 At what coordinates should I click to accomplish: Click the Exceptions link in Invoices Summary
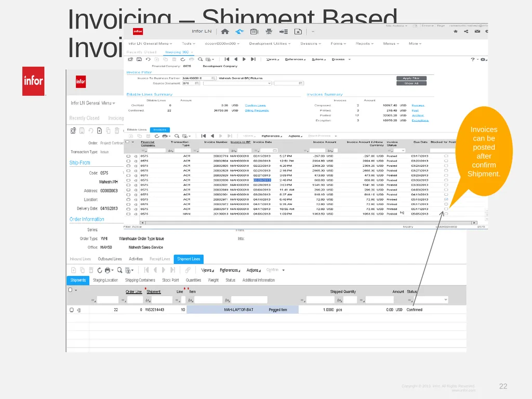click(x=420, y=121)
